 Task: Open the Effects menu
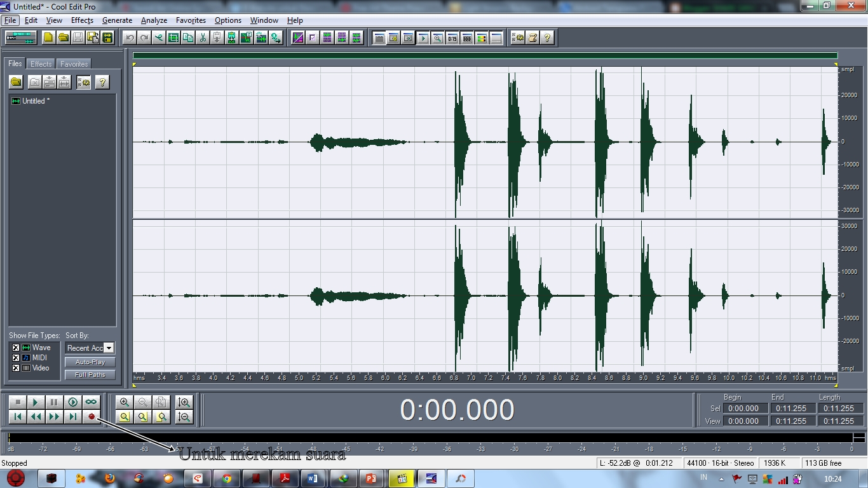point(82,20)
